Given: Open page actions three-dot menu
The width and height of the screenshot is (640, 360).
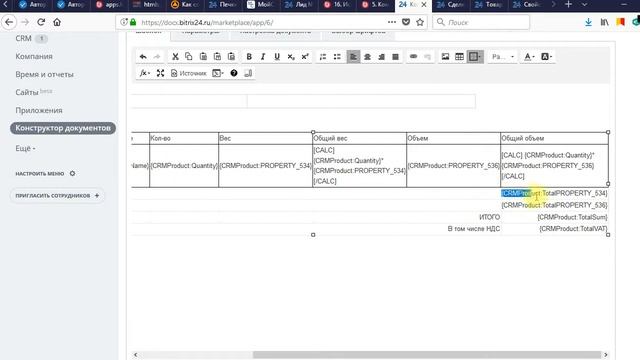Looking at the screenshot, I should (392, 22).
